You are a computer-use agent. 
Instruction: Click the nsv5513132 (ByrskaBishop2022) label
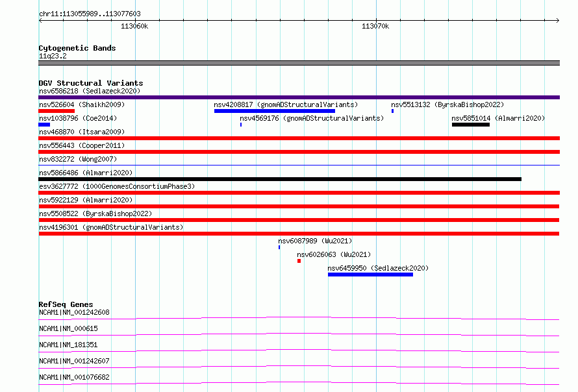point(447,104)
